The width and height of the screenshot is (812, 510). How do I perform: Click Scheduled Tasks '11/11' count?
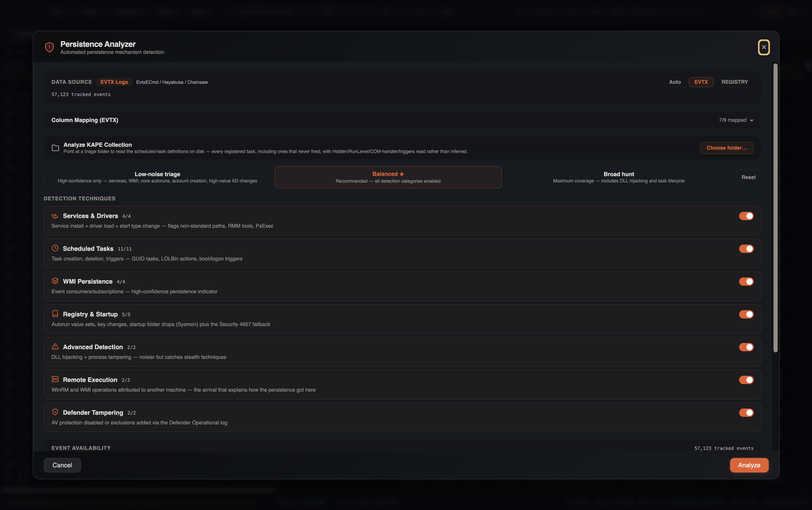[125, 249]
